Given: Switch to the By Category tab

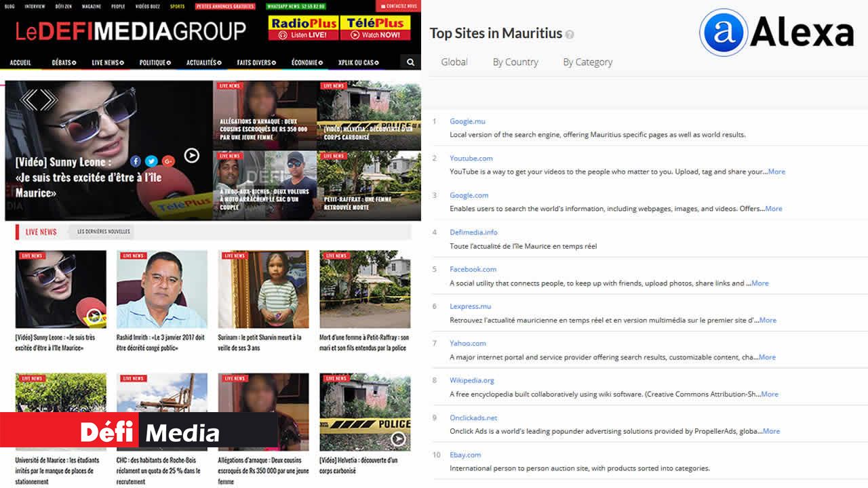Looking at the screenshot, I should 587,62.
